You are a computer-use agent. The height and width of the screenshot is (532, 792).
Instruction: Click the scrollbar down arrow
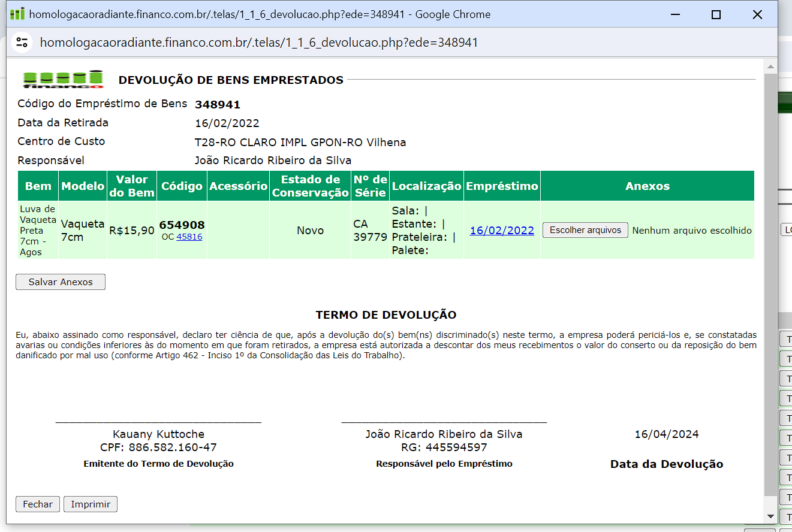pyautogui.click(x=771, y=516)
